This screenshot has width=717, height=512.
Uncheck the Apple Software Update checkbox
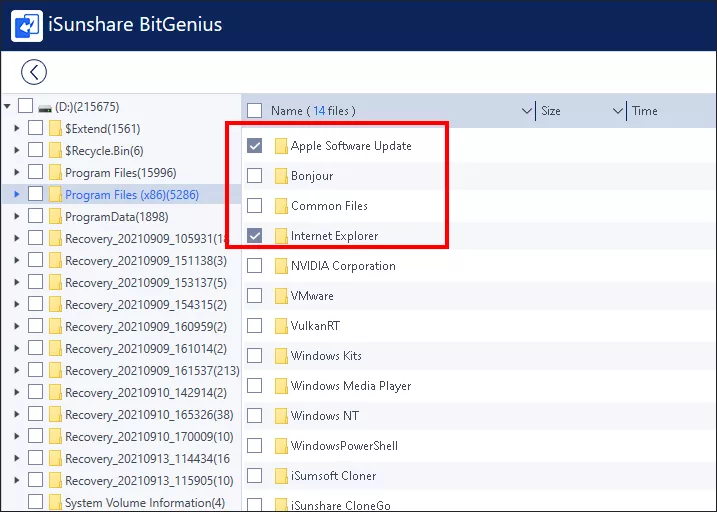pos(254,146)
